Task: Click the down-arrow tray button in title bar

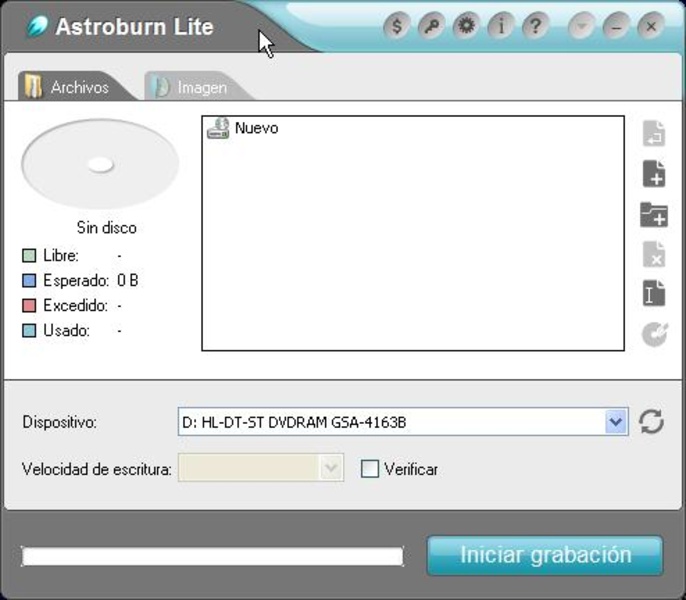Action: pyautogui.click(x=581, y=26)
